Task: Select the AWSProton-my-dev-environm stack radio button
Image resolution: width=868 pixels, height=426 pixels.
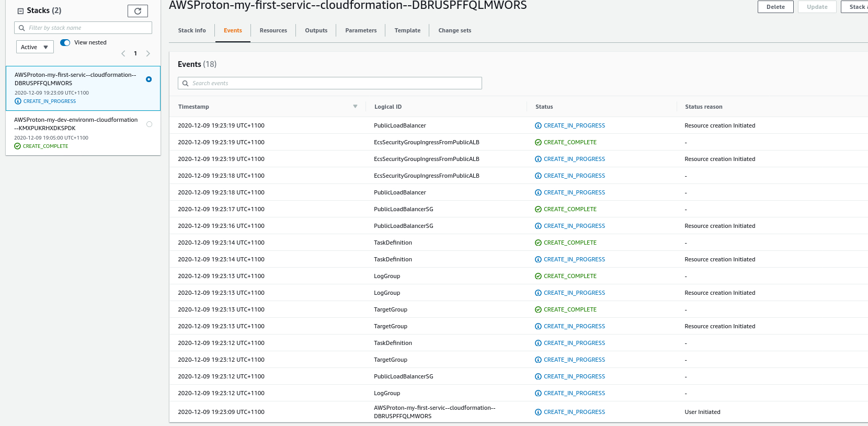Action: coord(150,124)
